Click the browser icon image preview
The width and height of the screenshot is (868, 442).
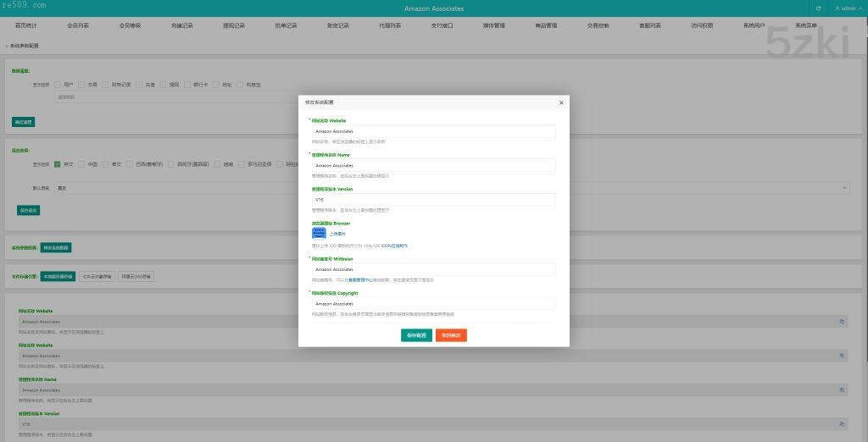[319, 233]
